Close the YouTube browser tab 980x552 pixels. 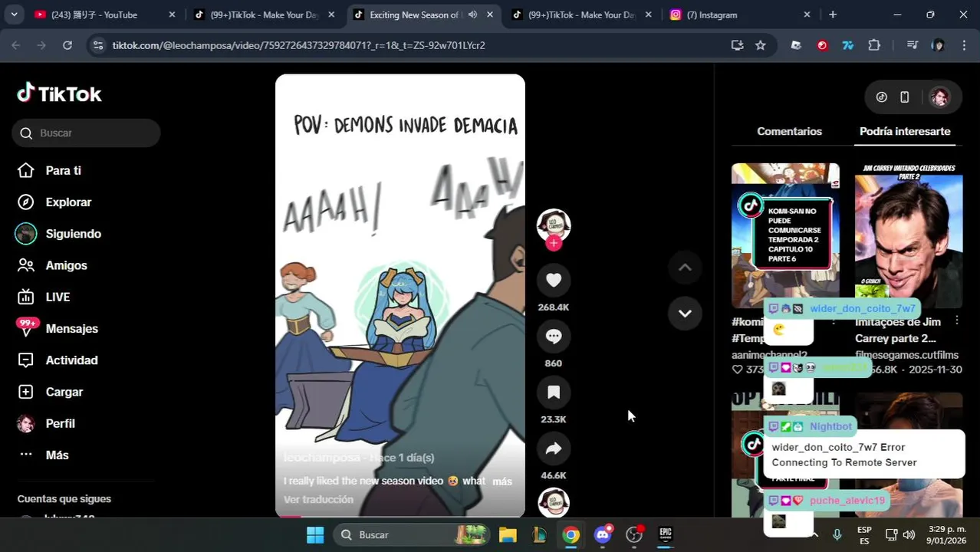click(x=172, y=15)
